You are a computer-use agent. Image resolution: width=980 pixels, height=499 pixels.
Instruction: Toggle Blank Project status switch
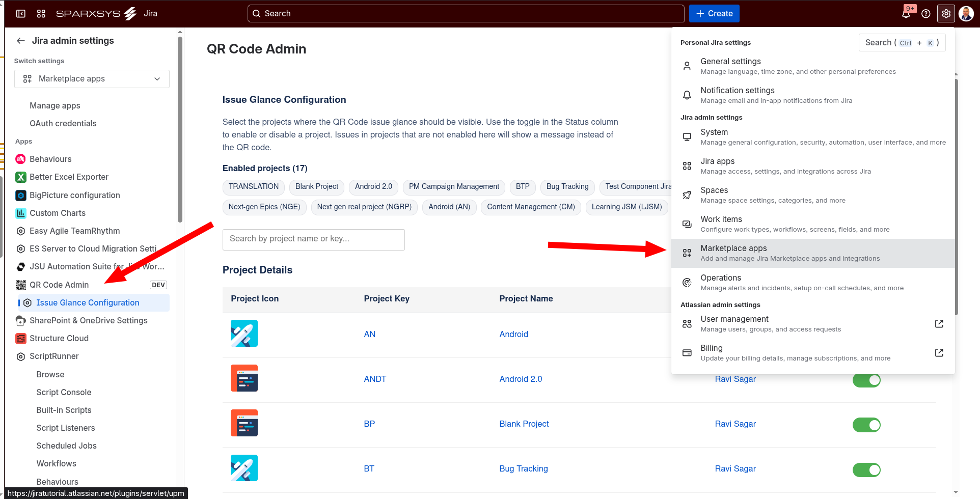point(866,425)
